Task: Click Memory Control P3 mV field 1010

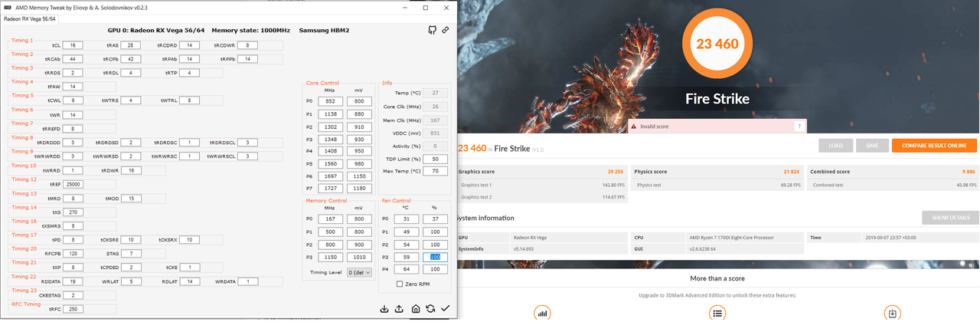Action: pyautogui.click(x=358, y=257)
